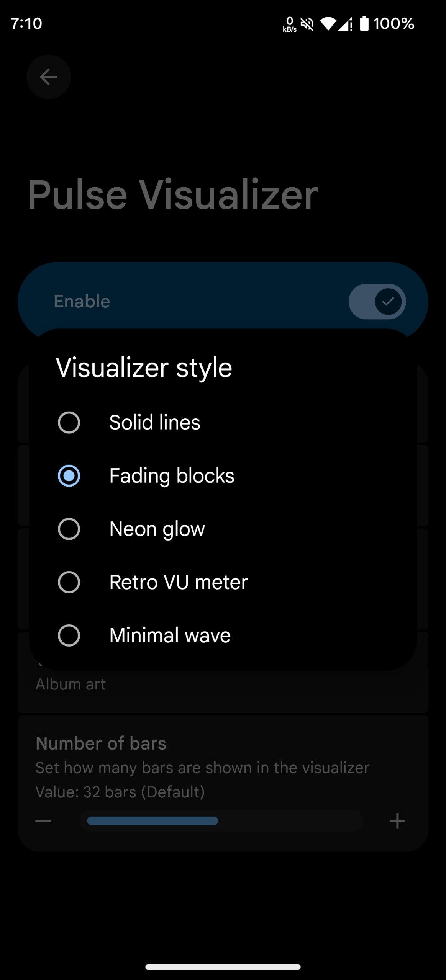Tap the muted sound status icon
Image resolution: width=446 pixels, height=980 pixels.
point(307,24)
